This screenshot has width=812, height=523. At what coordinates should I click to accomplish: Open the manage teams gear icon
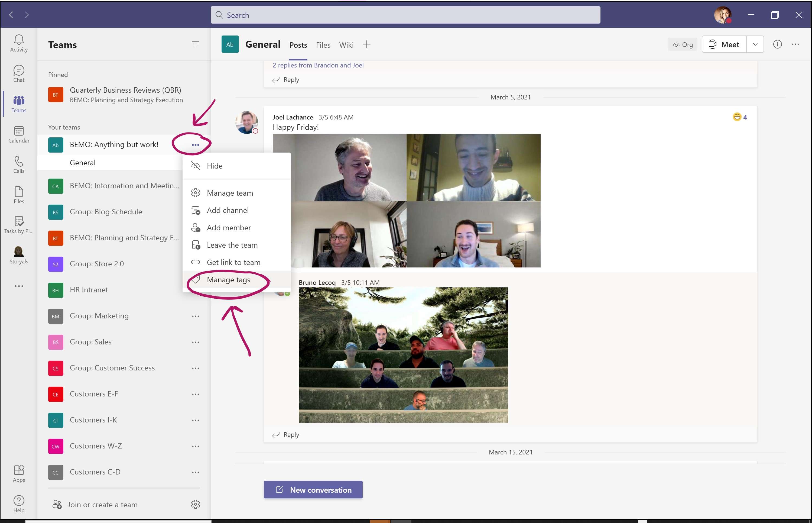195,504
